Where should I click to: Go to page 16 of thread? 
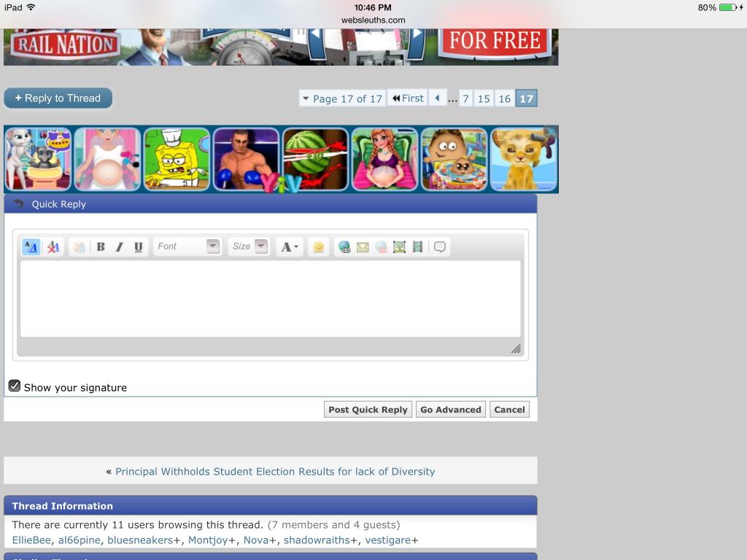504,98
